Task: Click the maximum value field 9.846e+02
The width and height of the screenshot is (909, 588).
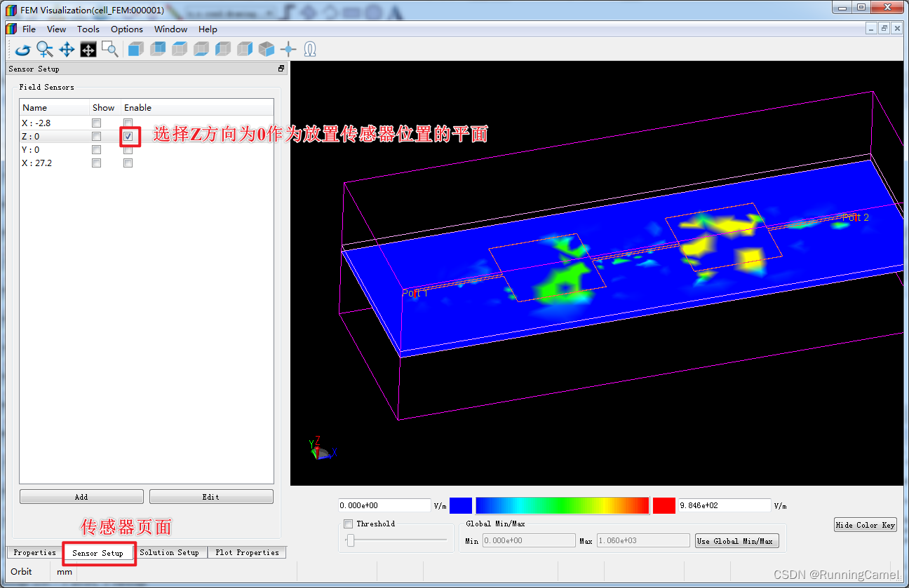Action: click(x=725, y=505)
